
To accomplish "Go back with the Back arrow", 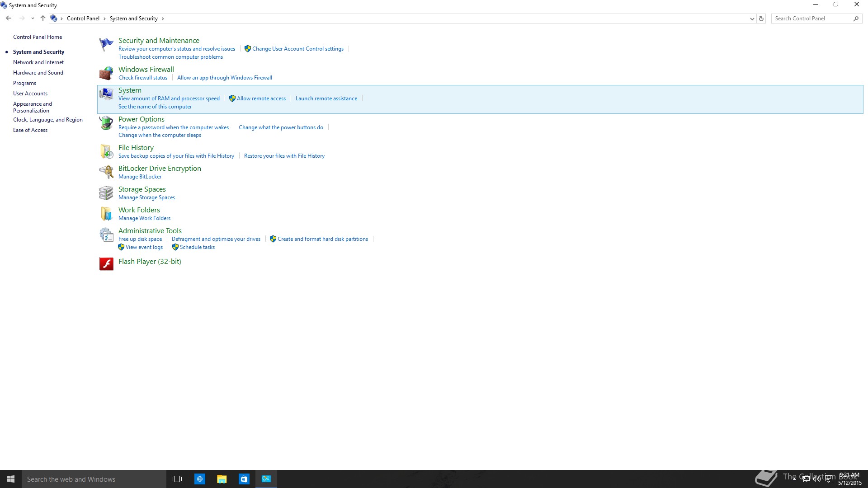I will tap(9, 19).
